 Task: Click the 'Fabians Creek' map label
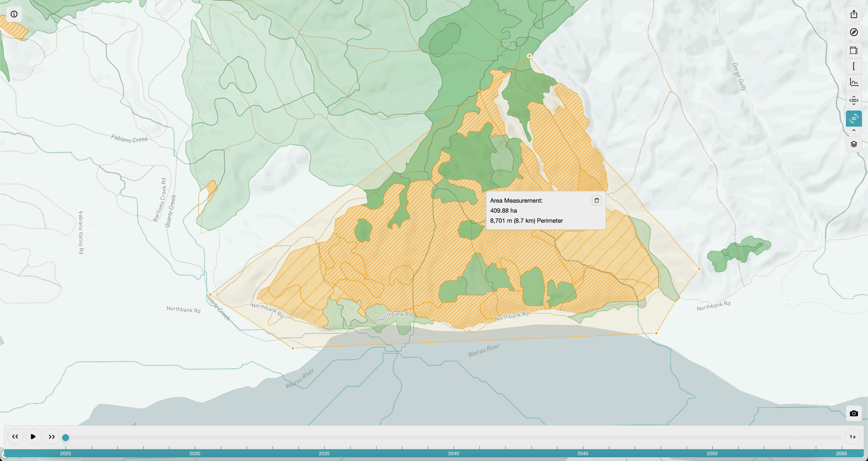(129, 139)
